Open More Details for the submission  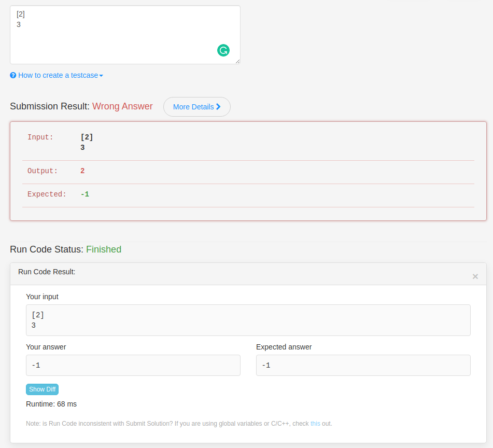pos(197,107)
